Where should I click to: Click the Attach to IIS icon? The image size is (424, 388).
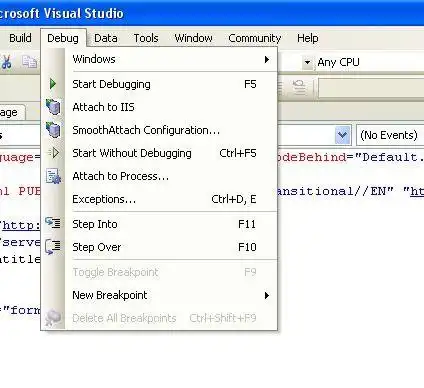pos(53,107)
